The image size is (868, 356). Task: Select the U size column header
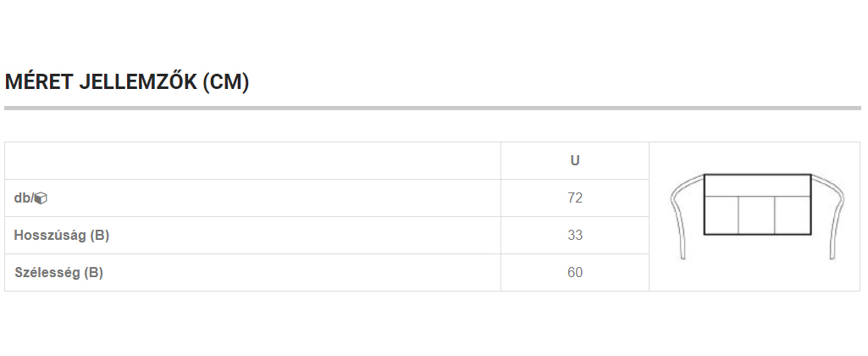coord(575,160)
